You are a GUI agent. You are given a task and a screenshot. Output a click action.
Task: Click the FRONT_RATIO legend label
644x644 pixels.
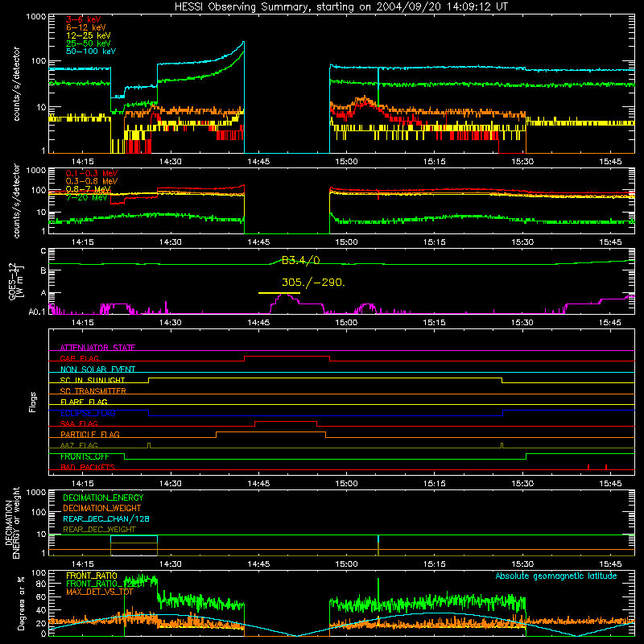(92, 576)
